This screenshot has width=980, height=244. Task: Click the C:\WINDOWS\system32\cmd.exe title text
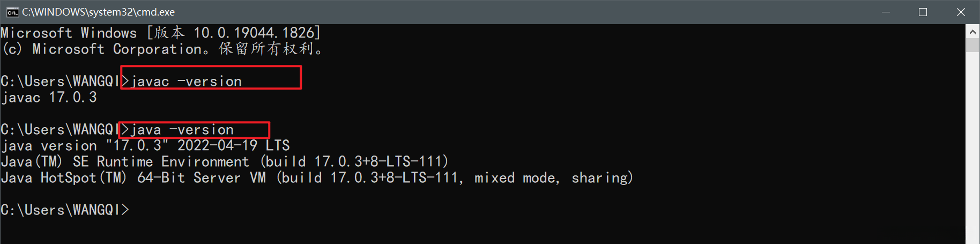click(98, 12)
